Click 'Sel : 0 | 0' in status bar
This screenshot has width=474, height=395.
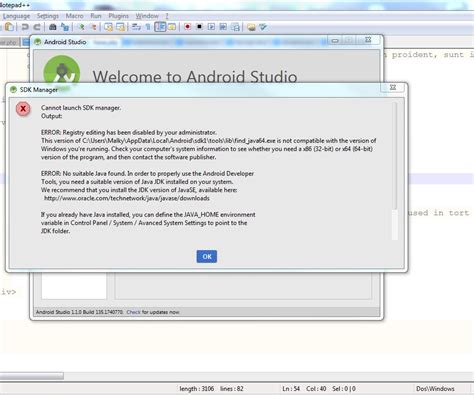pyautogui.click(x=344, y=389)
